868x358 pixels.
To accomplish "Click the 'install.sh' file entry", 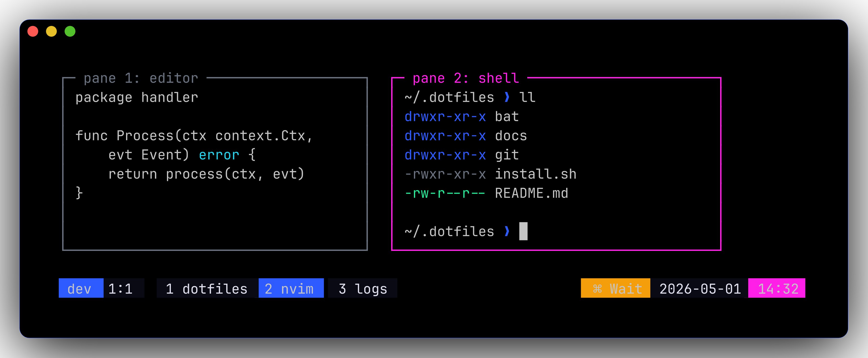I will [x=536, y=174].
